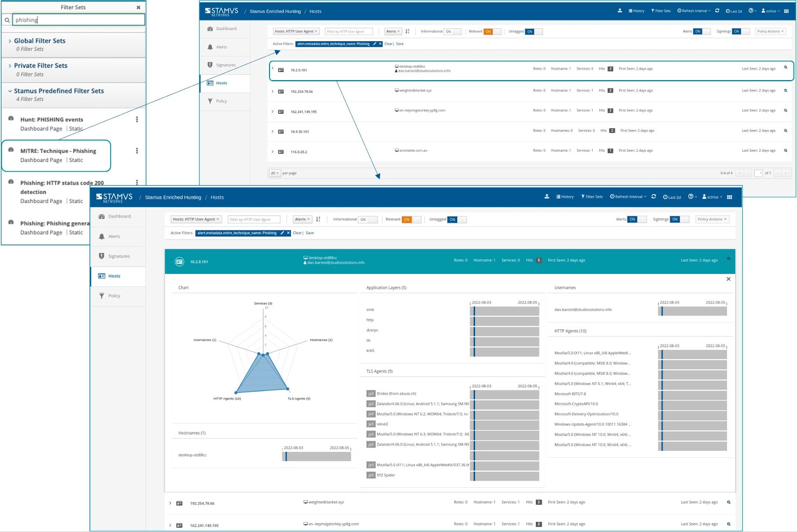Click Filter by HTTP User Agent field, lower window
Viewport: 797px width, 532px height.
[x=254, y=219]
